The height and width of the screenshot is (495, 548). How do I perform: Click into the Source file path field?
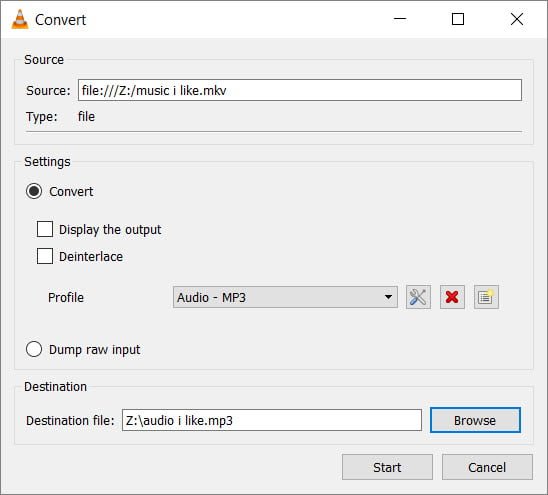[x=300, y=90]
